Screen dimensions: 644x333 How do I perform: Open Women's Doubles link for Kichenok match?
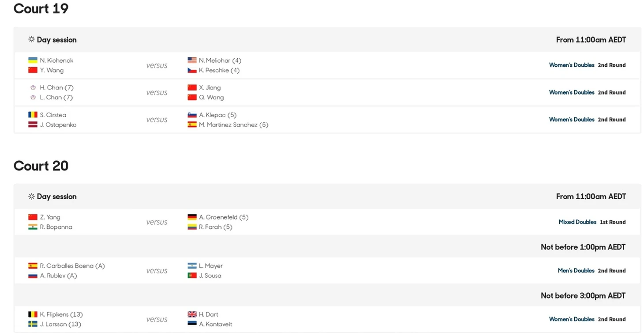(x=572, y=65)
